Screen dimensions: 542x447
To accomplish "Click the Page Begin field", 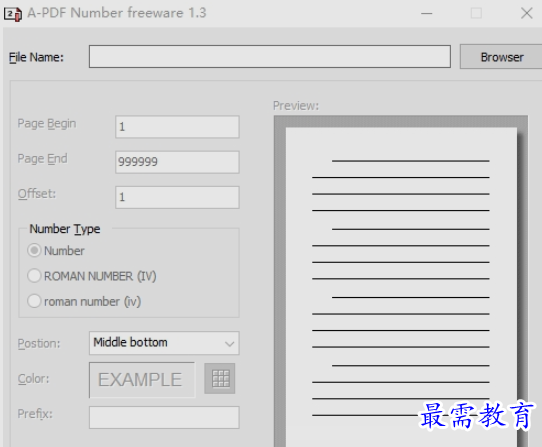I will (x=177, y=127).
